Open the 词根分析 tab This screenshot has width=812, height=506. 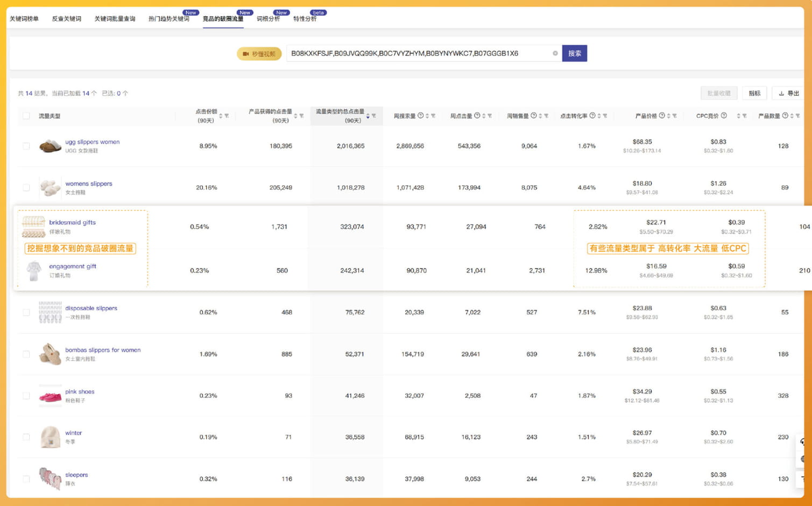268,19
